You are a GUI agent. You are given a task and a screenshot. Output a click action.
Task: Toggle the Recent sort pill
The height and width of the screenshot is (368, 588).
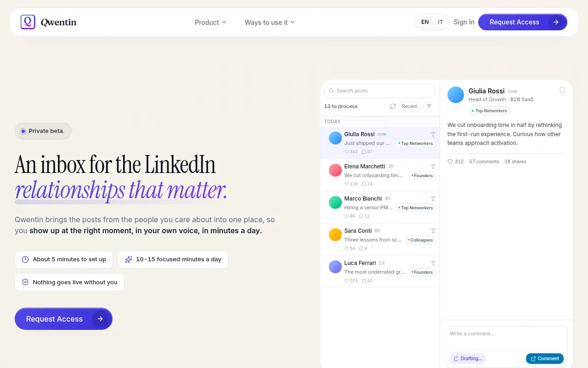409,106
